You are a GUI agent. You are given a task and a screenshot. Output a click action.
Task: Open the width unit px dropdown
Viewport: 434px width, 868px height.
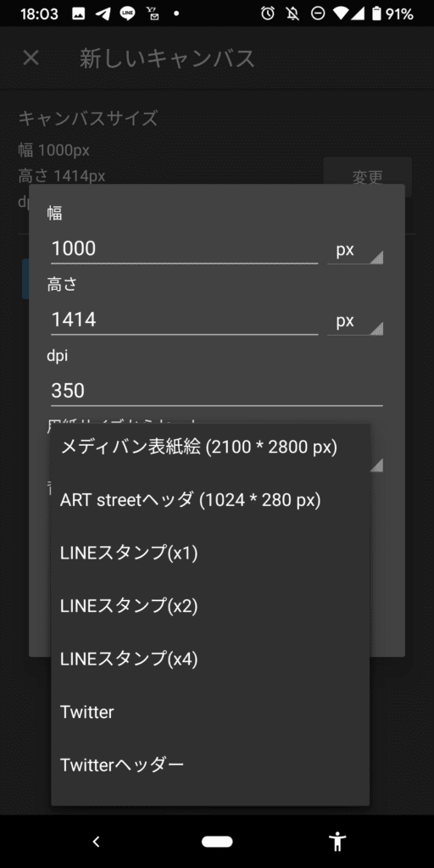[x=355, y=250]
